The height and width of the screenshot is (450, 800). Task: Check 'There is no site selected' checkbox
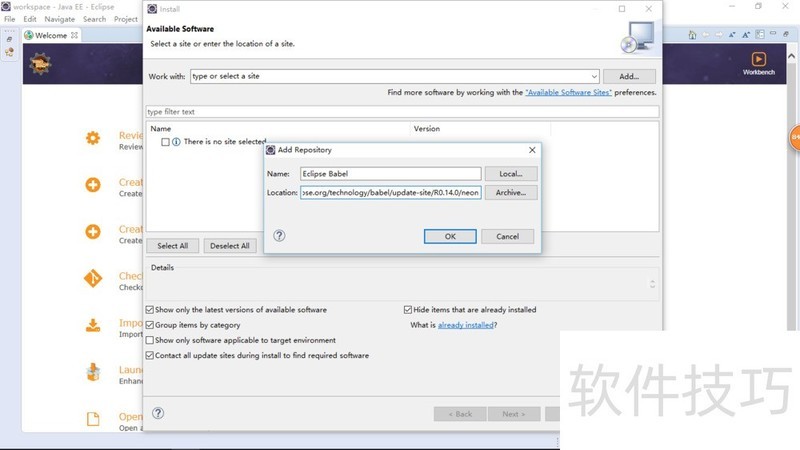(x=165, y=142)
